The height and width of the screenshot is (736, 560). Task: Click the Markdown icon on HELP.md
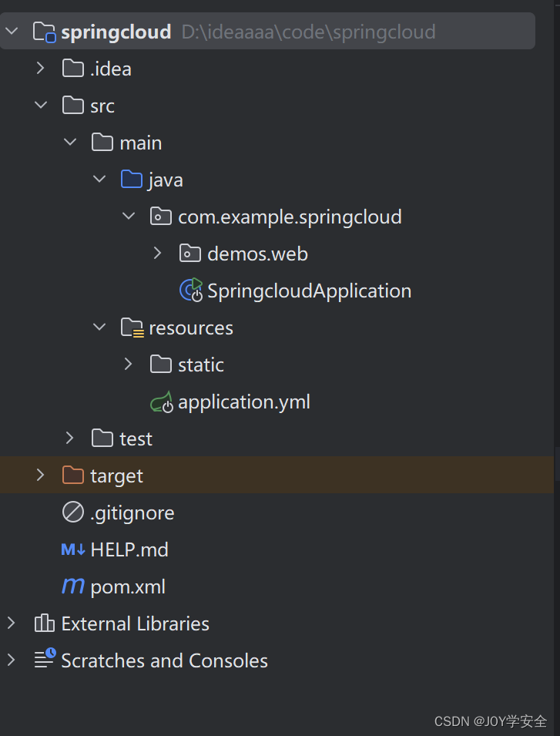[x=72, y=549]
